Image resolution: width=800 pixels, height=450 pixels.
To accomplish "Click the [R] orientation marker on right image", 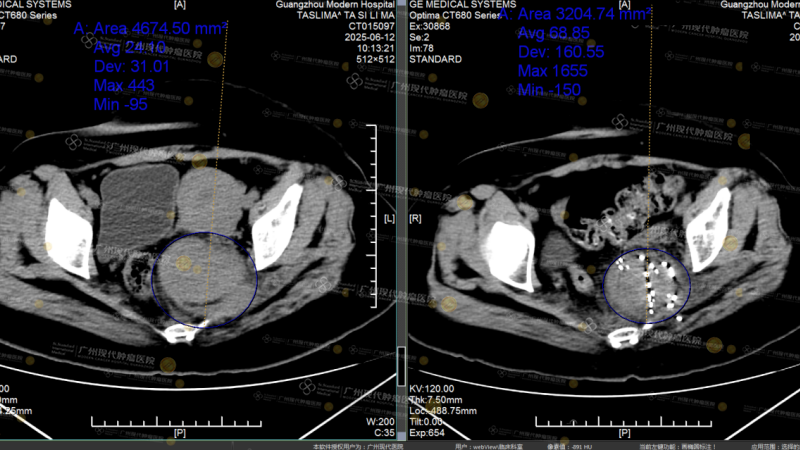I will tap(415, 217).
